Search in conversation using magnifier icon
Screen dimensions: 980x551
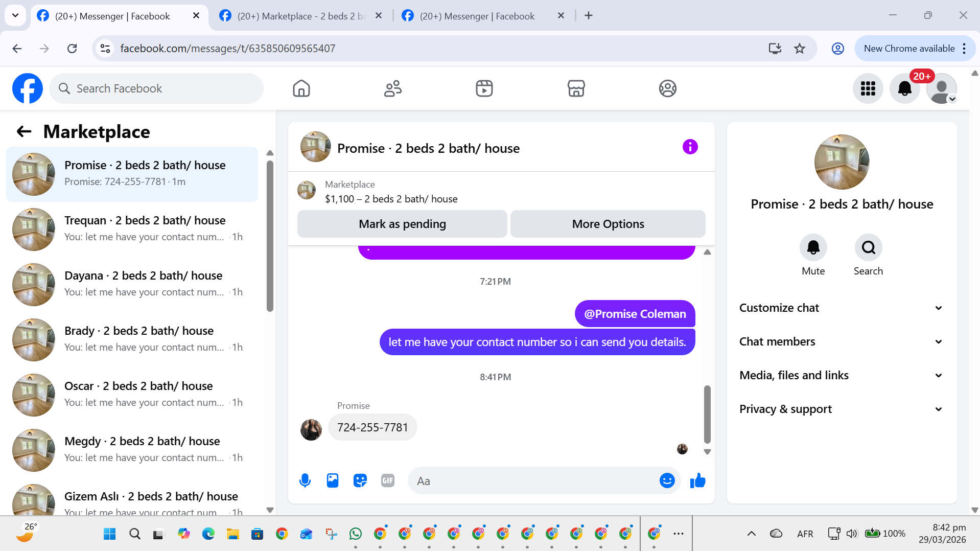[868, 247]
